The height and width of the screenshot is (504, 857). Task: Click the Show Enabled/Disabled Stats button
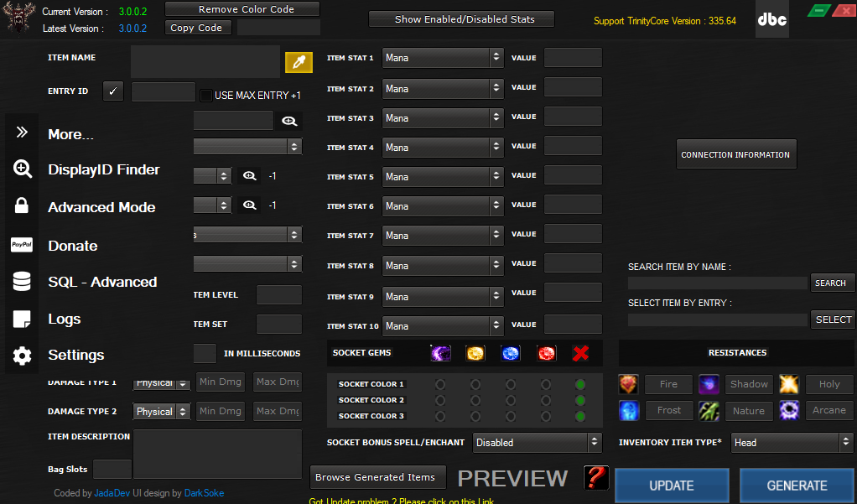(460, 18)
